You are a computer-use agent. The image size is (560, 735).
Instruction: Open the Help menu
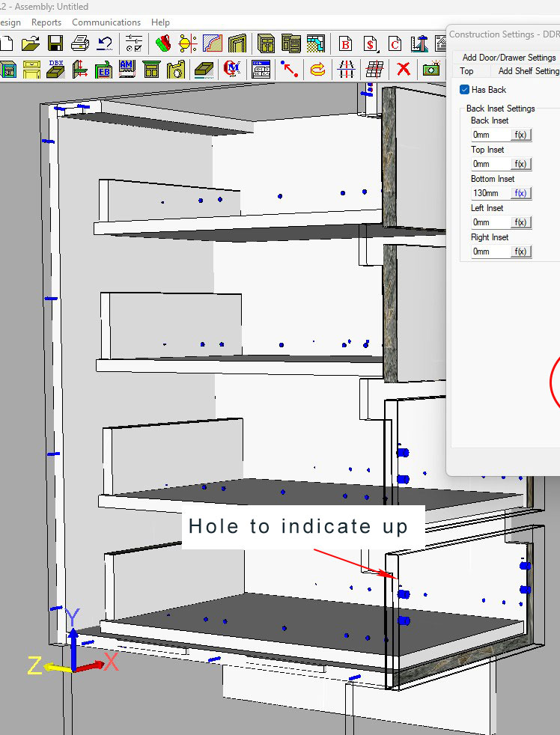(x=160, y=22)
